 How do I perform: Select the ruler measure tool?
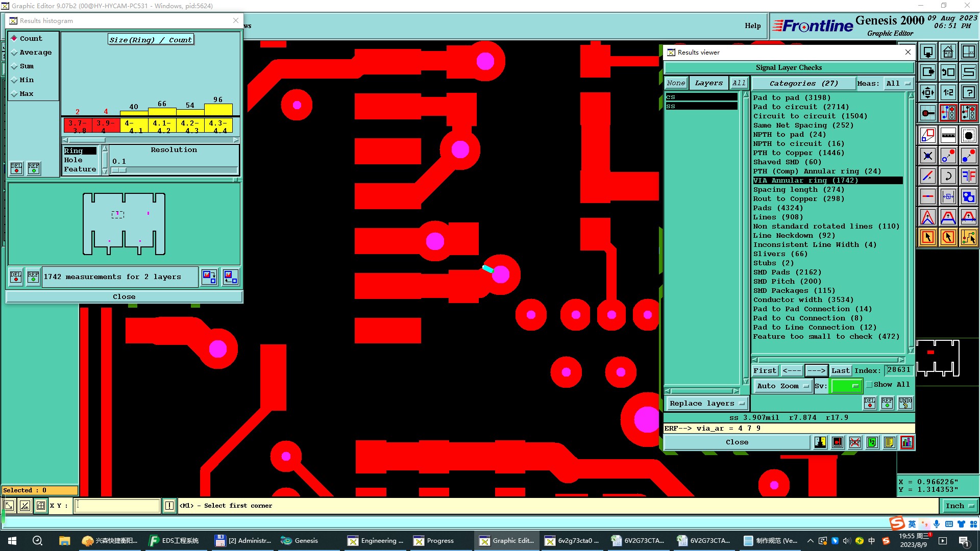tap(948, 136)
